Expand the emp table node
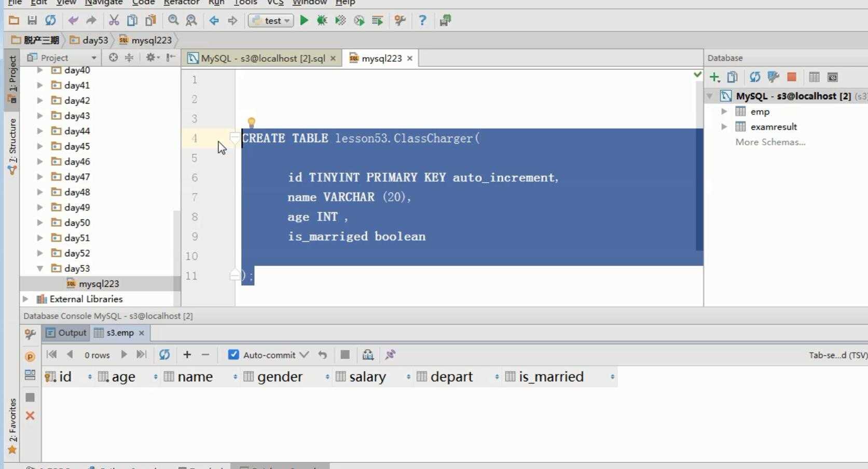Viewport: 868px width, 469px height. [724, 112]
